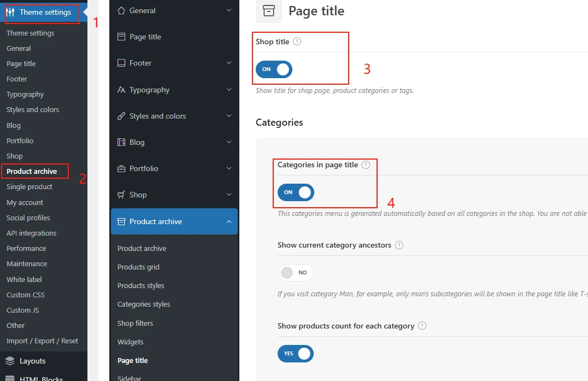588x381 pixels.
Task: Enable Show current category ancestors toggle
Action: click(x=296, y=272)
